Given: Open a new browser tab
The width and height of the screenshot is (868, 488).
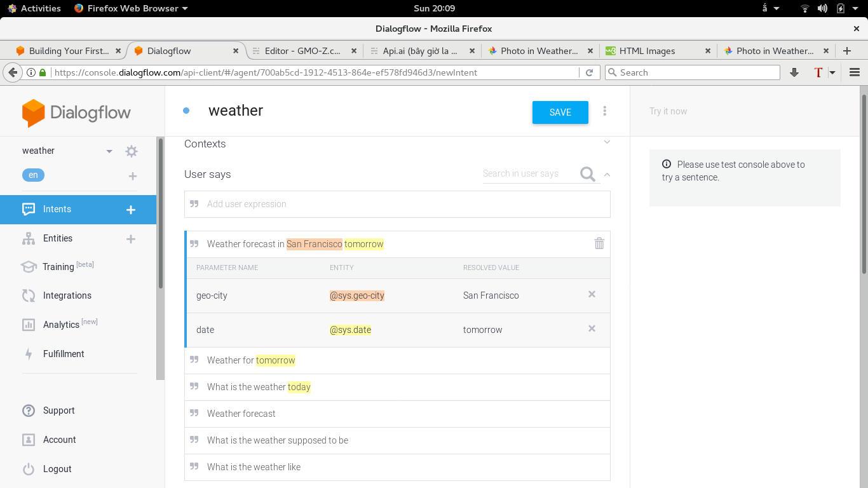Looking at the screenshot, I should point(846,51).
